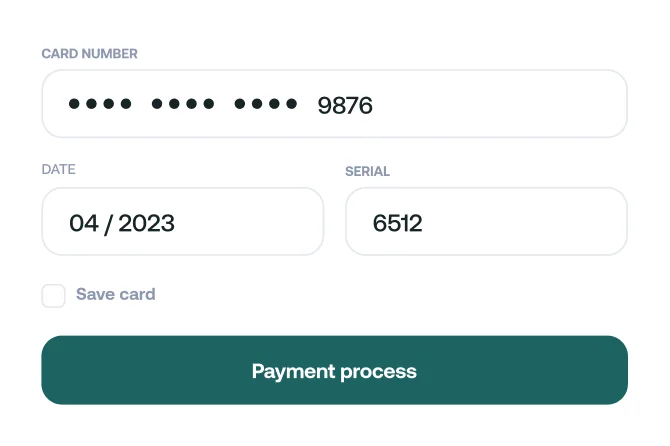The image size is (670, 446).
Task: Click the DATE field label
Action: [x=58, y=170]
